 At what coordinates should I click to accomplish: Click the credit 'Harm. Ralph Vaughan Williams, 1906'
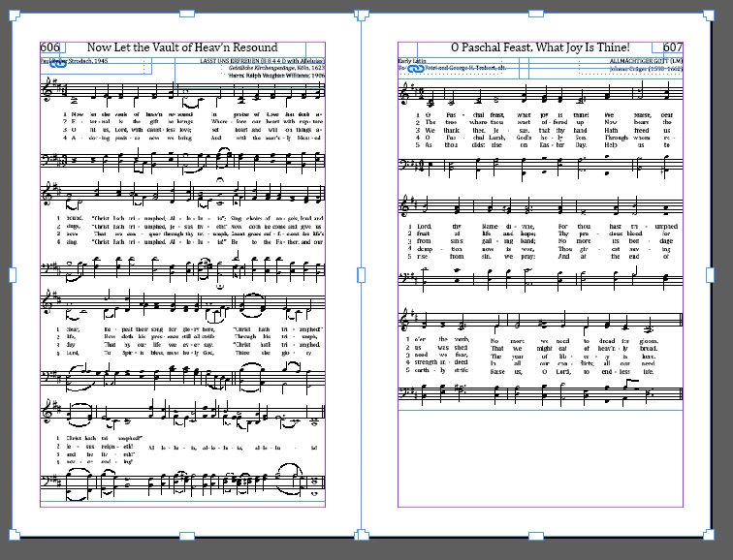[276, 75]
